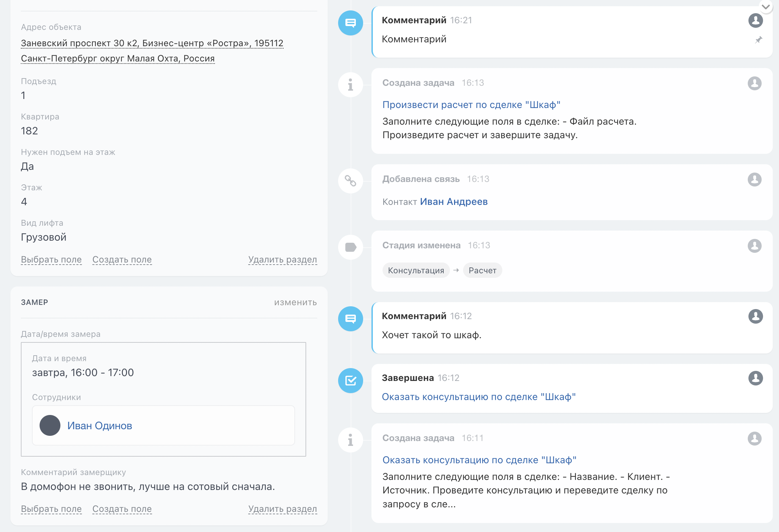Click the object address Заневский проспект link

[152, 43]
